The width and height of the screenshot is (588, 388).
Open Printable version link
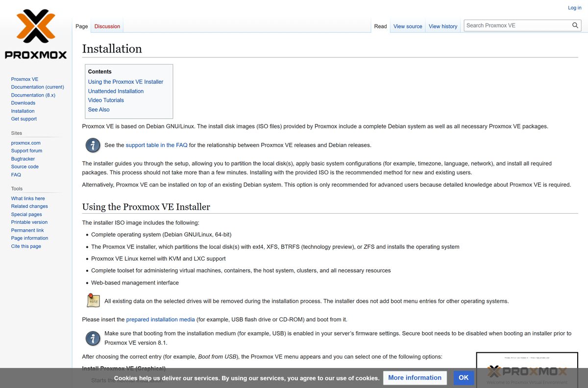[x=29, y=222]
